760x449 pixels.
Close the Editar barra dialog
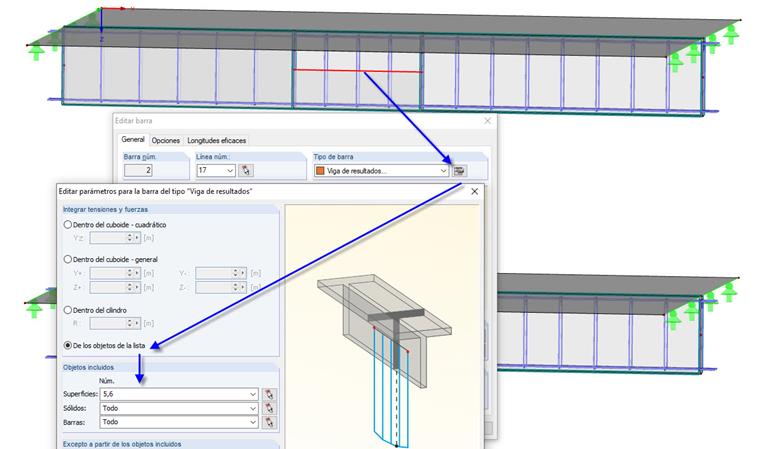(x=488, y=121)
